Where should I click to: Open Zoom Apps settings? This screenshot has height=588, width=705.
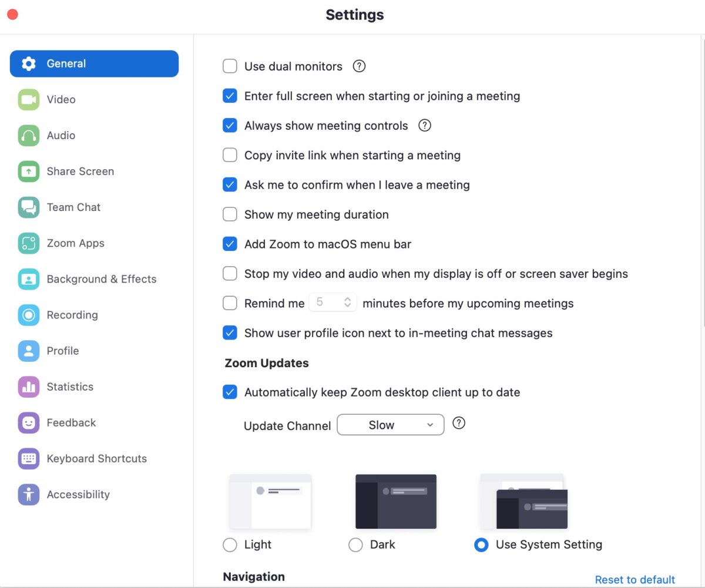pos(94,243)
